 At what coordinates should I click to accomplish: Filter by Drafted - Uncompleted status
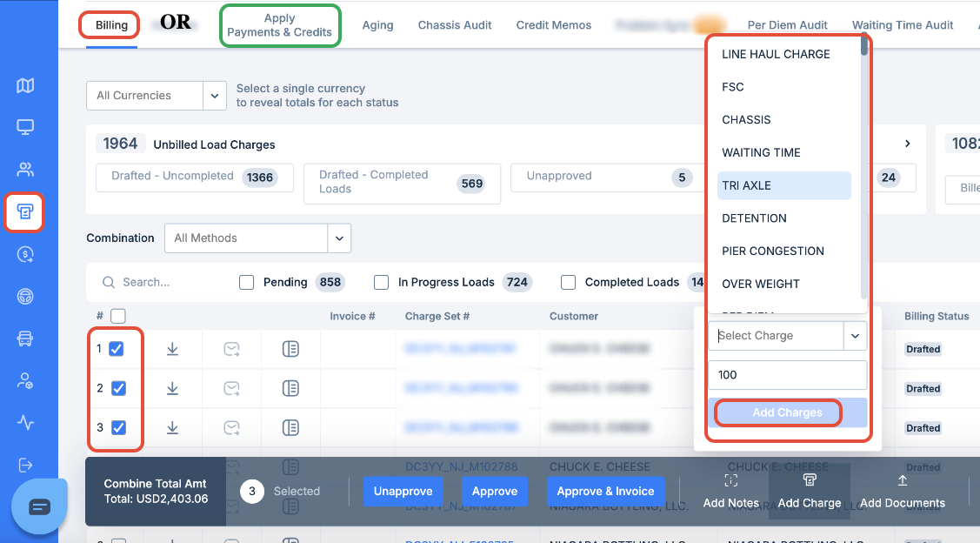pos(195,178)
